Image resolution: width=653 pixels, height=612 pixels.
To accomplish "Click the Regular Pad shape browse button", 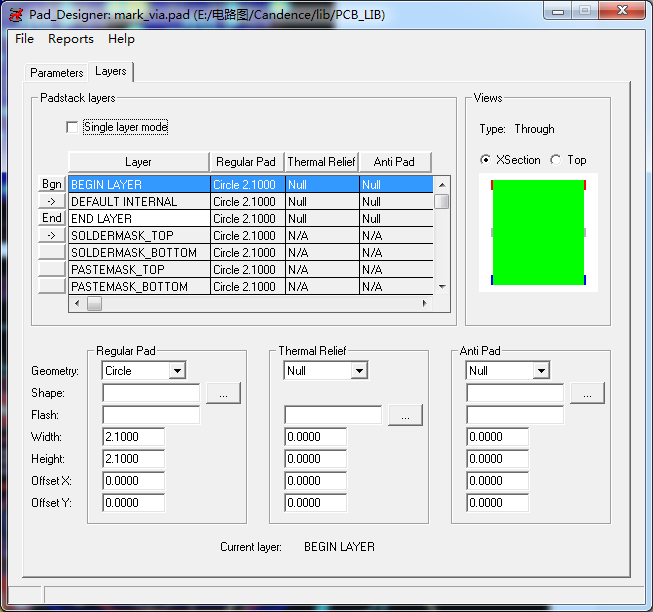I will [x=224, y=393].
